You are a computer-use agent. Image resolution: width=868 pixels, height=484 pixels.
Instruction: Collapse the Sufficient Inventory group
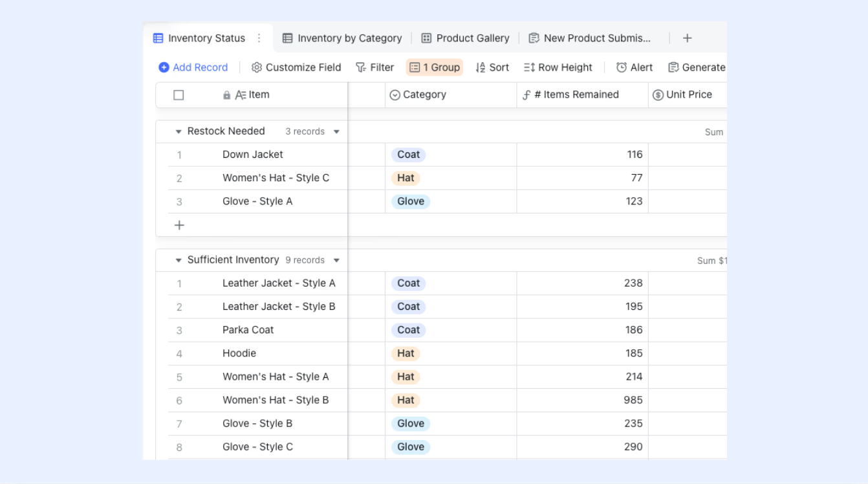click(x=179, y=260)
